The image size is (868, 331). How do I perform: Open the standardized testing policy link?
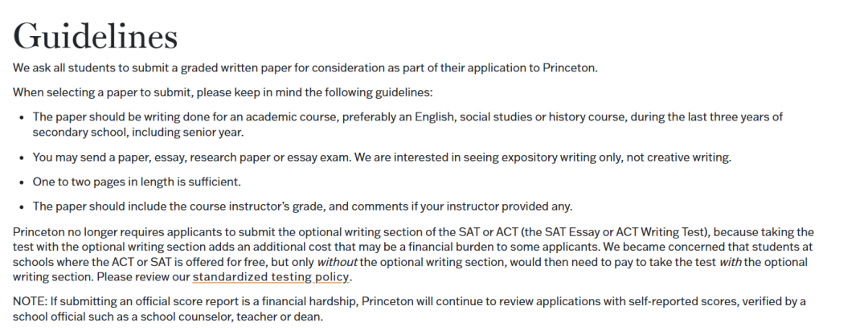pyautogui.click(x=270, y=276)
